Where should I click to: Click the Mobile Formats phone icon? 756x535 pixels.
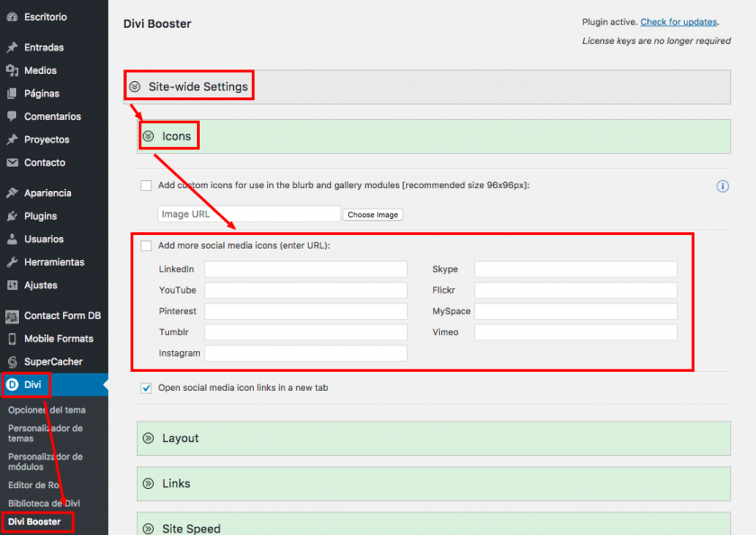12,339
